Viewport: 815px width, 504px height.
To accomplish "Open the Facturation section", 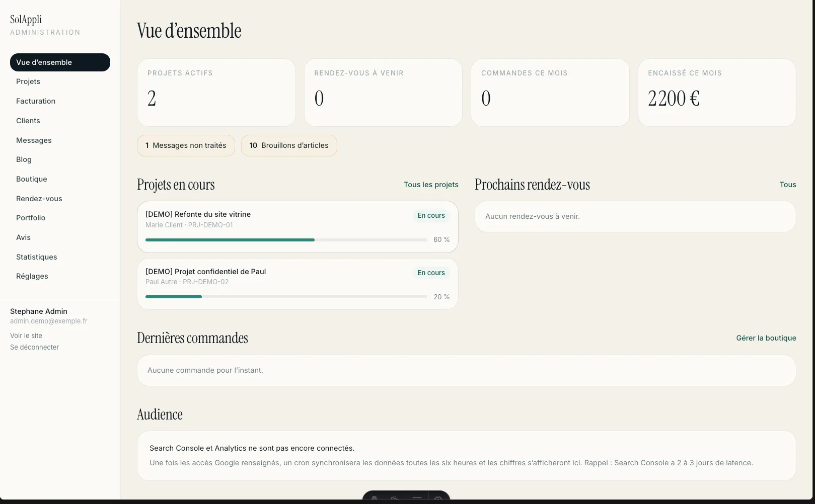I will point(60,101).
